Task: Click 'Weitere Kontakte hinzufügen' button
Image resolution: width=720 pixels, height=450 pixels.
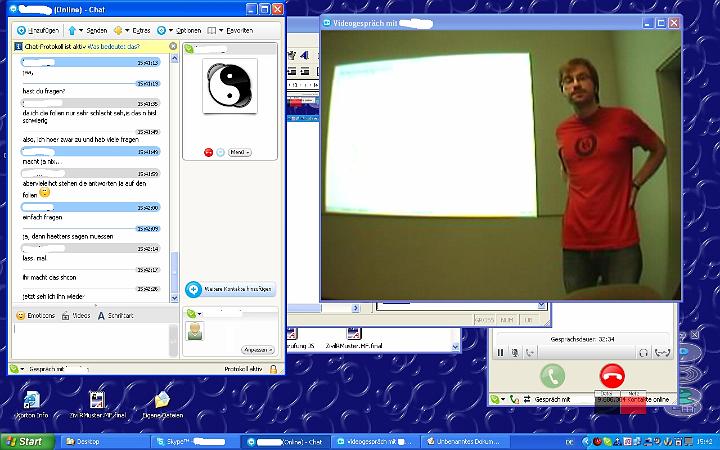Action: click(x=231, y=289)
